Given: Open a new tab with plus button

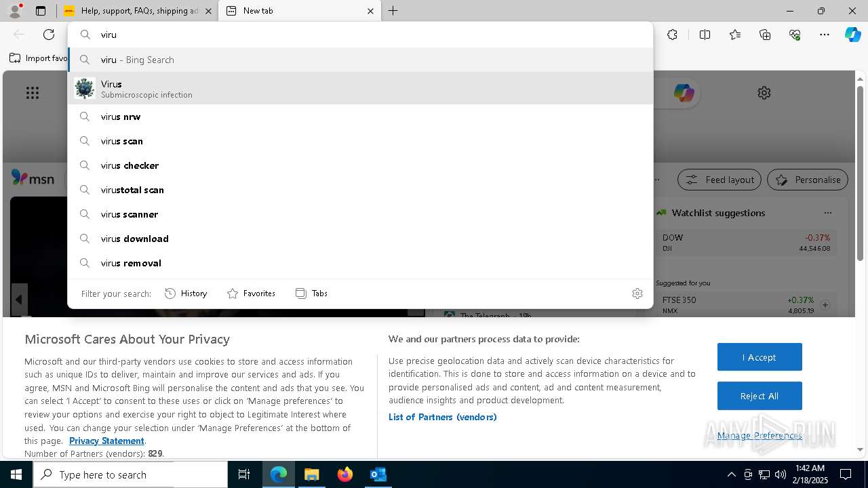Looking at the screenshot, I should point(393,11).
